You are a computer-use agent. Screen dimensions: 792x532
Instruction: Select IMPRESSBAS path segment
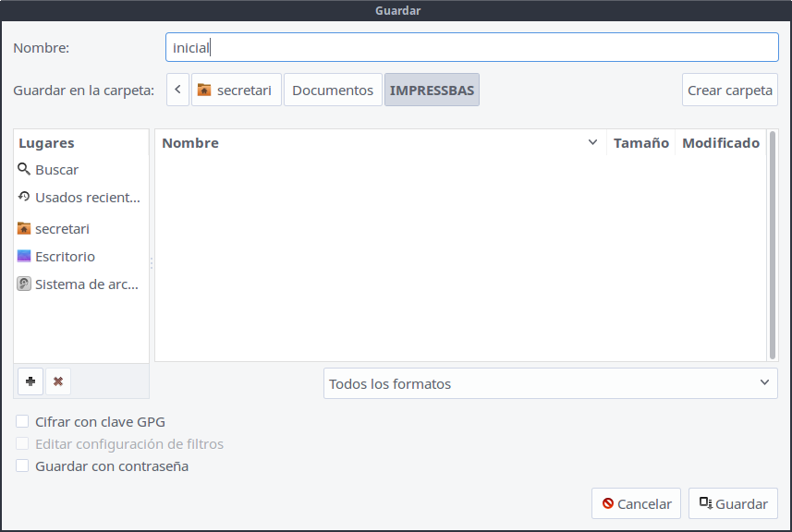pyautogui.click(x=432, y=91)
